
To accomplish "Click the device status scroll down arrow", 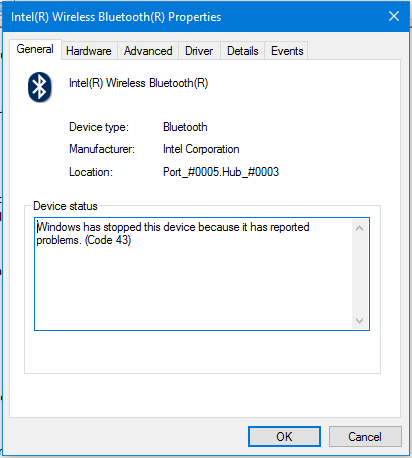I will [x=359, y=321].
